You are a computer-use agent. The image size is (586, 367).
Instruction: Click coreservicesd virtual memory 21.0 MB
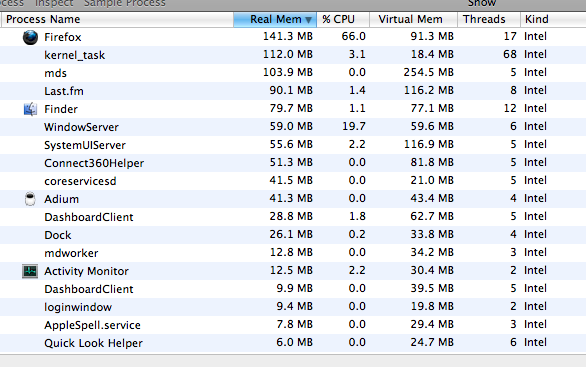432,180
